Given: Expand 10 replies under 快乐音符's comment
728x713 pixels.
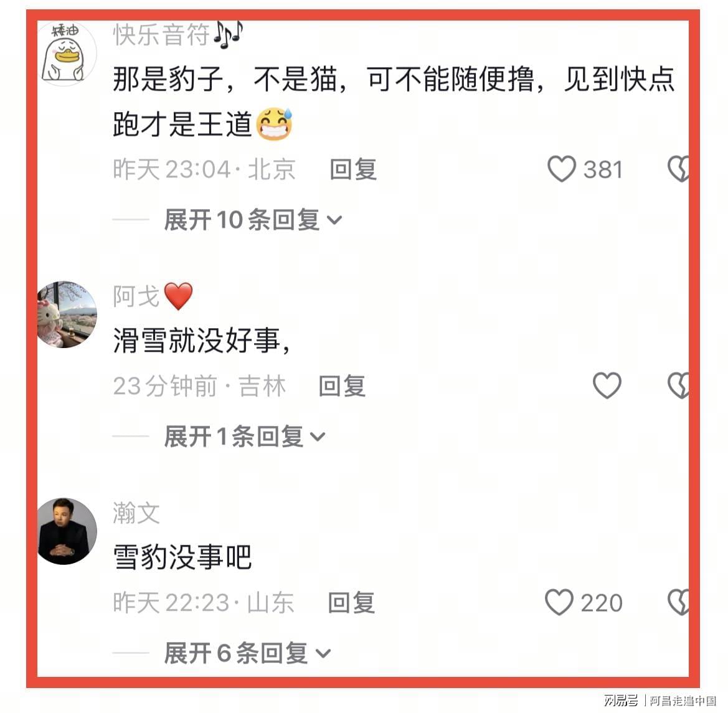Looking at the screenshot, I should pyautogui.click(x=253, y=220).
